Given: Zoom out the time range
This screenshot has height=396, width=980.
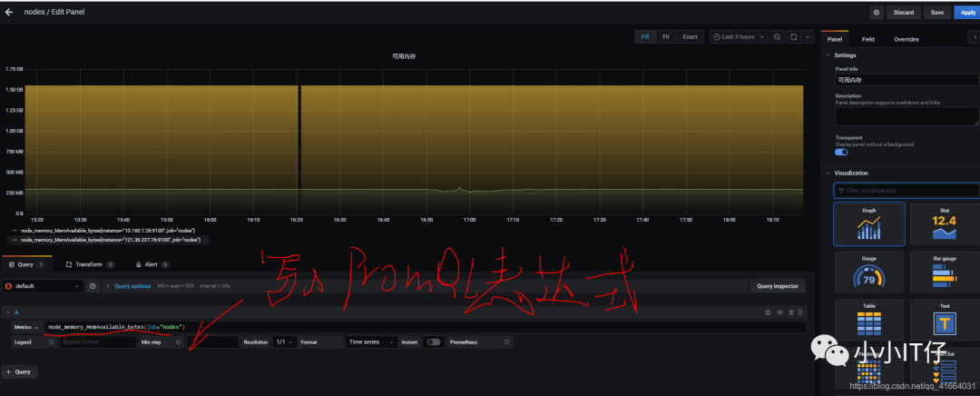Looking at the screenshot, I should pyautogui.click(x=778, y=37).
